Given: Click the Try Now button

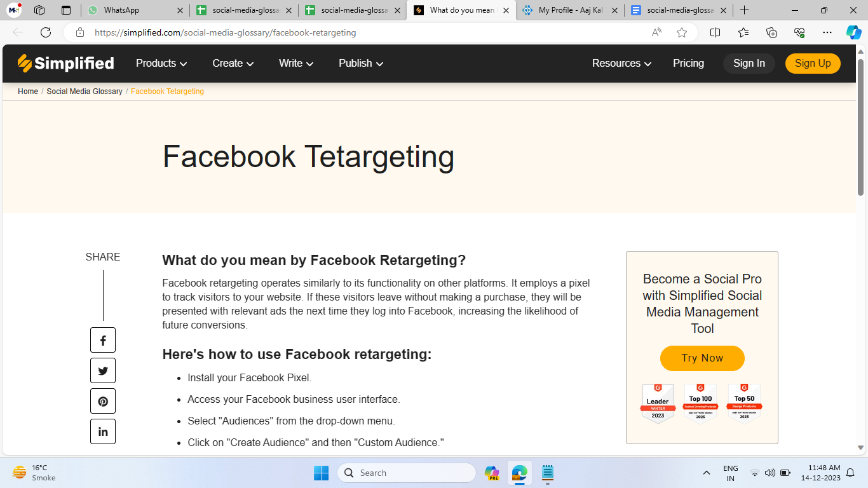Looking at the screenshot, I should [702, 358].
